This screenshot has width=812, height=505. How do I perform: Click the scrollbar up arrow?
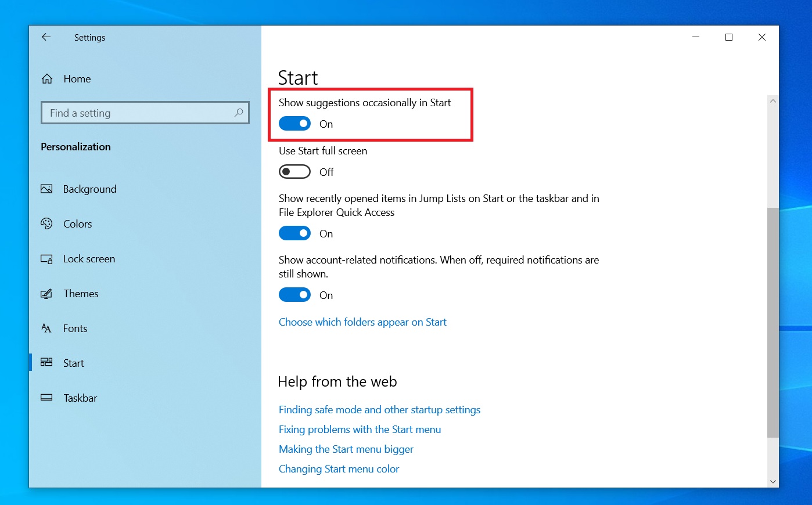point(773,101)
